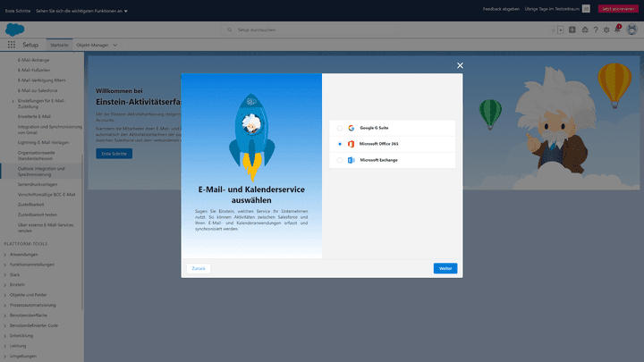The width and height of the screenshot is (644, 362).
Task: Expand Einstellungen für E-Mail-Zustellung tree item
Action: click(13, 101)
